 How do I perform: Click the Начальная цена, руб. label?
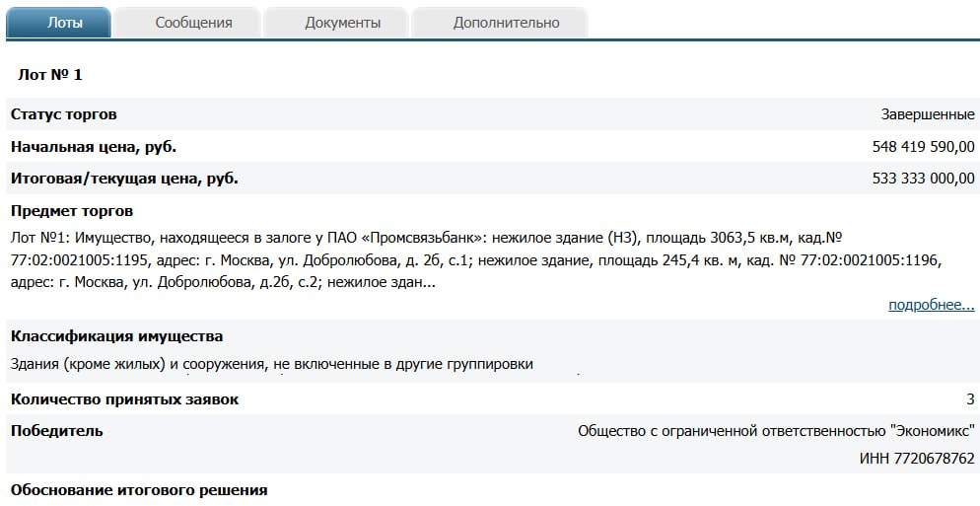(x=94, y=147)
